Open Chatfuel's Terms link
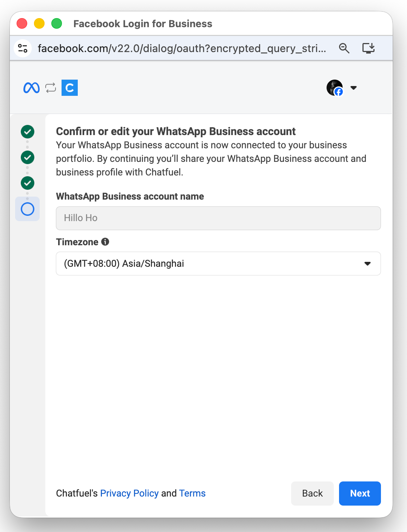Screen dimensions: 407x532 click(192, 493)
